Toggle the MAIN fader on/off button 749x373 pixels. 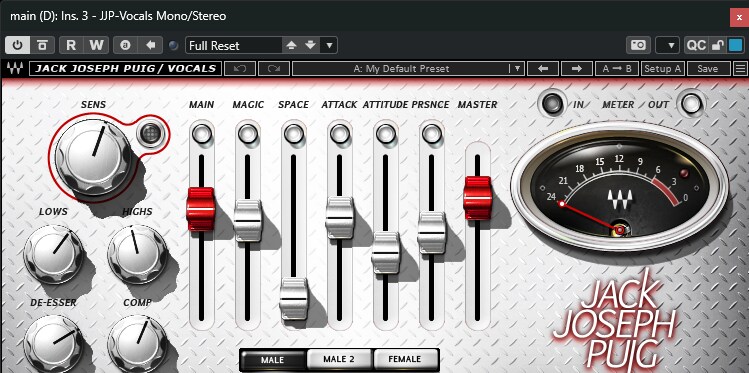(x=202, y=134)
